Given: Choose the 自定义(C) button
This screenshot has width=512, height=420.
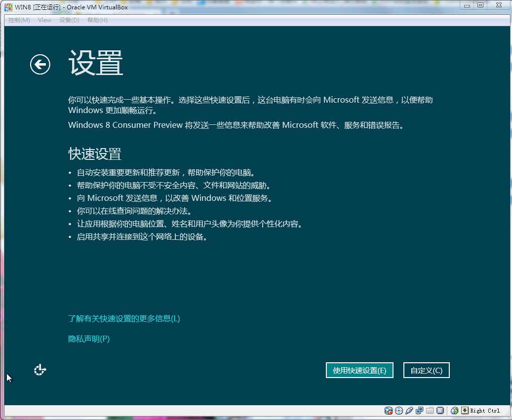Looking at the screenshot, I should point(426,371).
